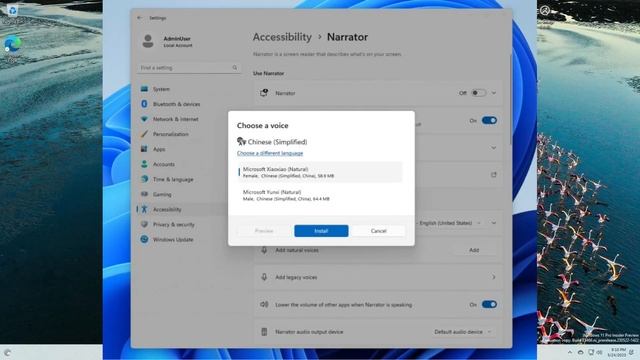Click the Windows Update icon

coord(144,239)
